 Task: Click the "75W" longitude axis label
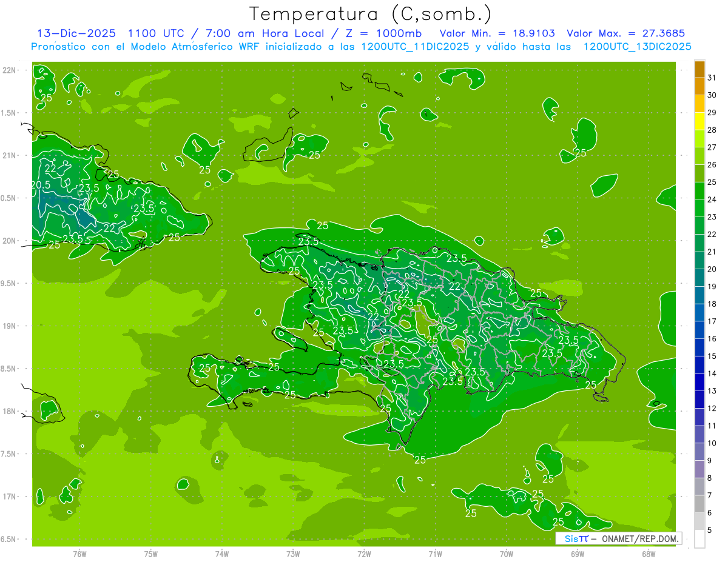click(151, 554)
